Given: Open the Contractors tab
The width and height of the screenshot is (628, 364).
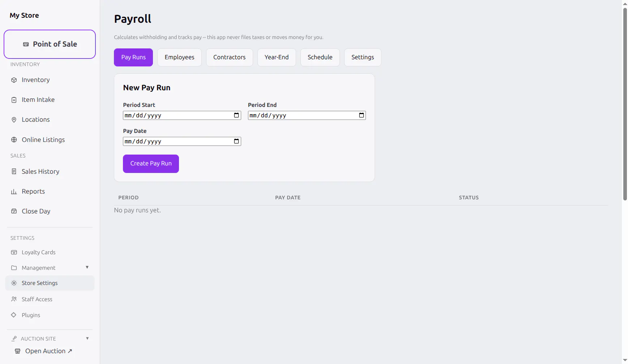Looking at the screenshot, I should coord(229,57).
